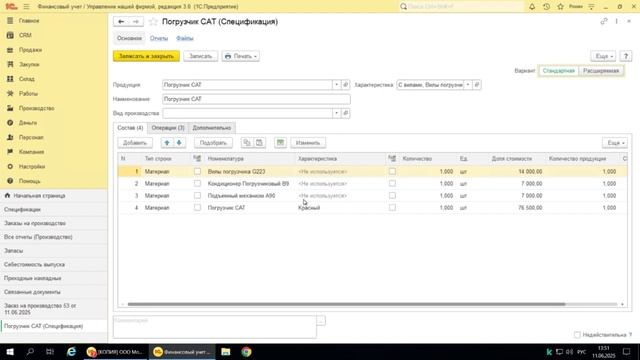The height and width of the screenshot is (360, 640).
Task: Switch variant to Расширенная
Action: coord(601,71)
